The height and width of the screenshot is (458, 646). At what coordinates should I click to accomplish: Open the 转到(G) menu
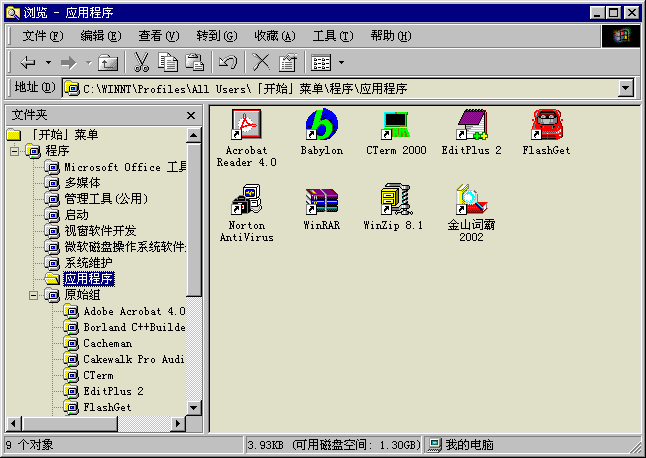point(217,36)
